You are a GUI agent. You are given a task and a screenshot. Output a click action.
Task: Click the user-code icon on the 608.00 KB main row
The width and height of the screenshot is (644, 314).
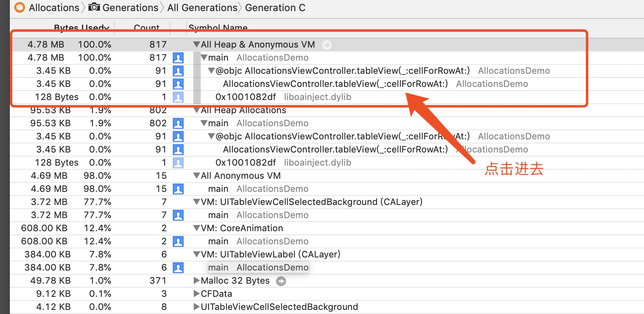pos(178,241)
